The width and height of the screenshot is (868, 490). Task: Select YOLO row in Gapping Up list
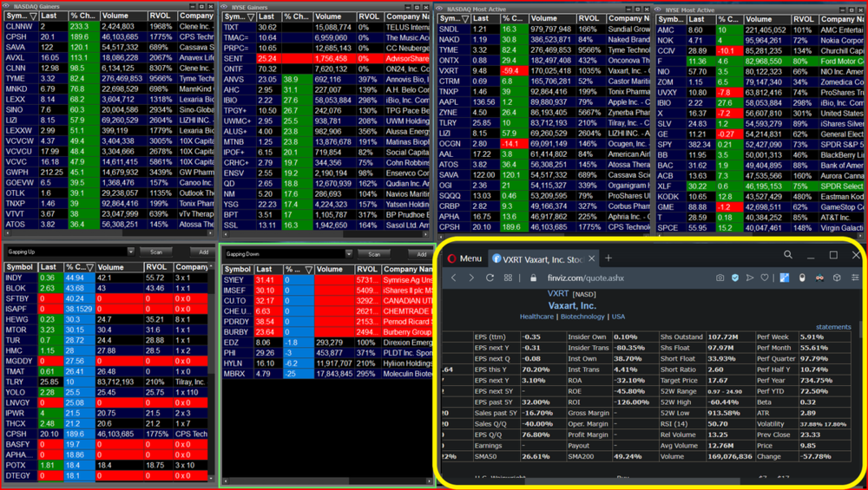point(106,392)
